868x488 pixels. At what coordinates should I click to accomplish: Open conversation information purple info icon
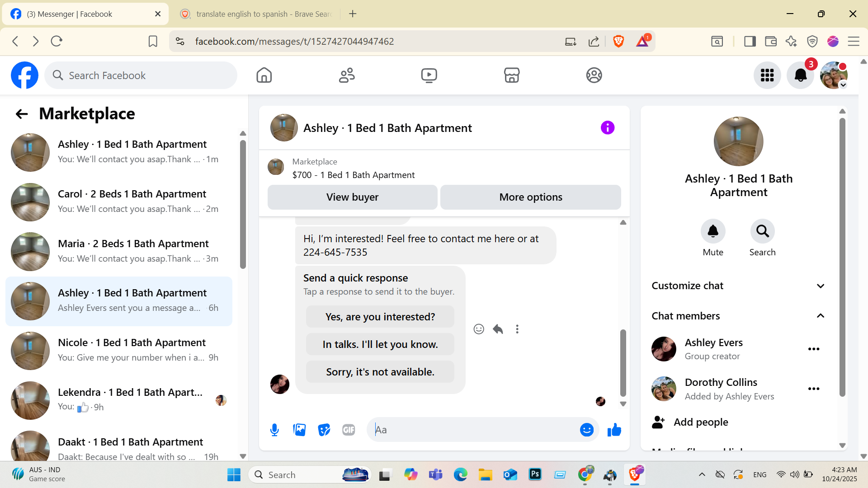coord(608,128)
